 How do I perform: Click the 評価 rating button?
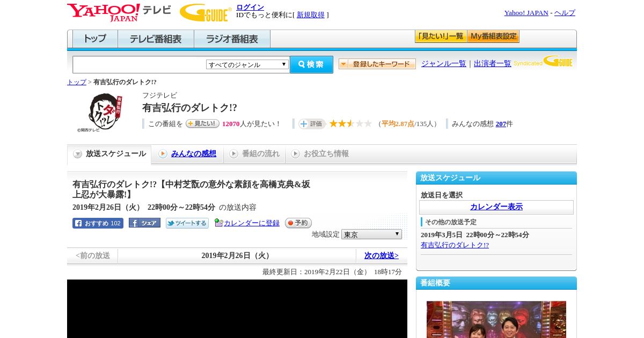[x=312, y=124]
